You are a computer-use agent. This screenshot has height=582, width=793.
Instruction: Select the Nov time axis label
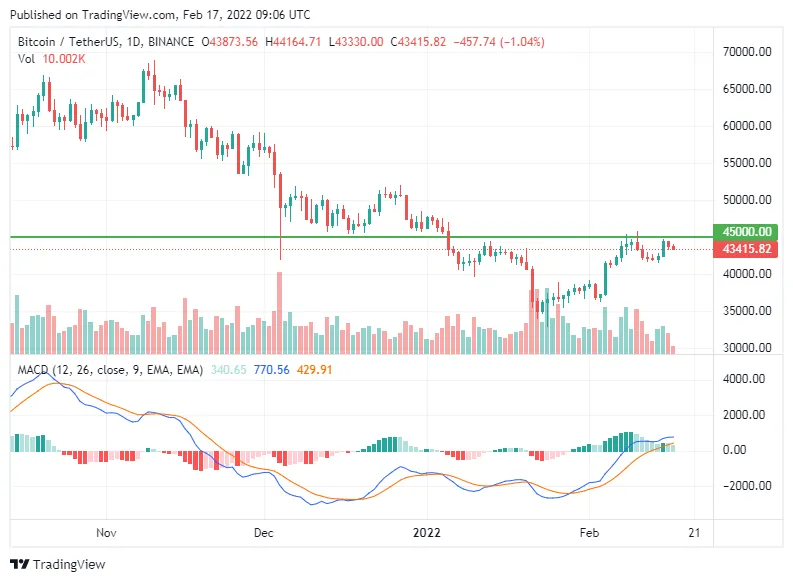coord(106,532)
